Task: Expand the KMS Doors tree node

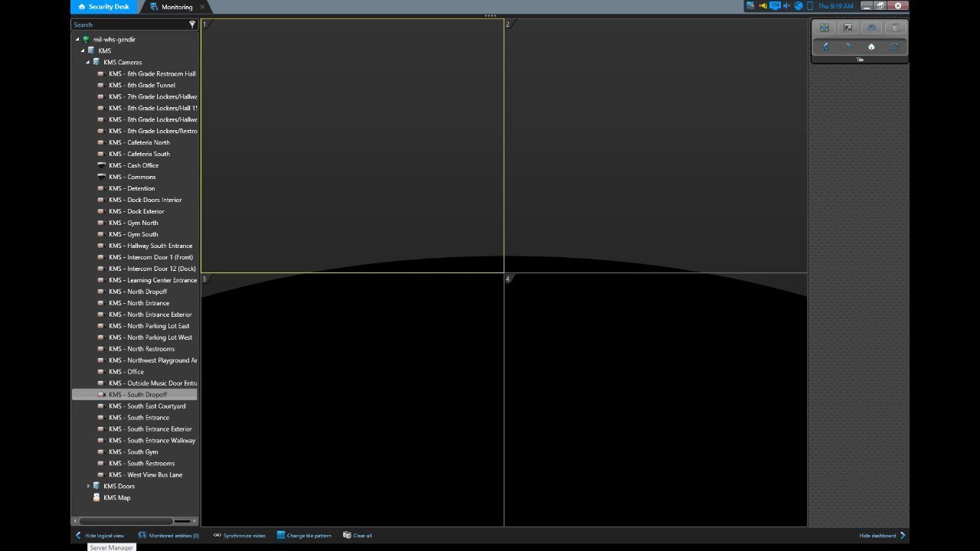Action: pyautogui.click(x=88, y=486)
